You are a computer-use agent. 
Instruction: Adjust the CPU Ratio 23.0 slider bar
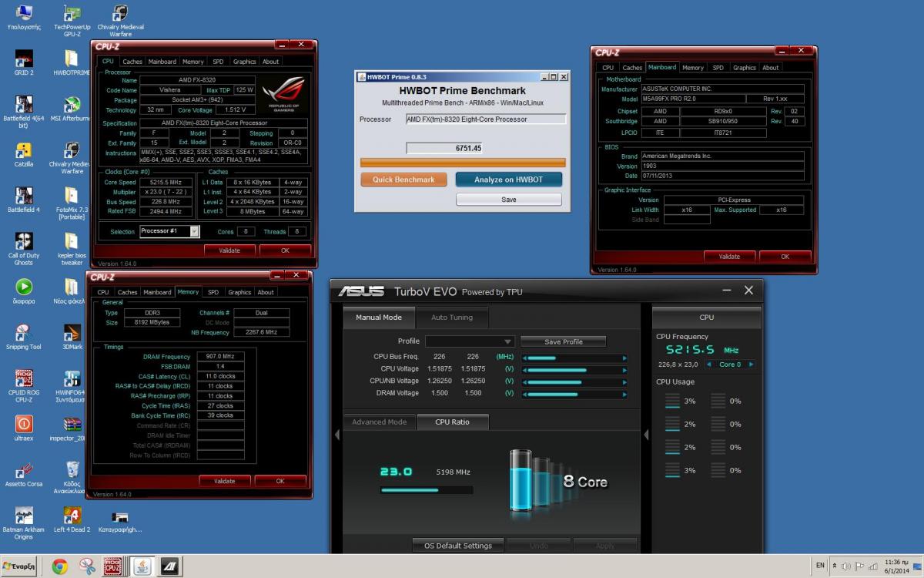(x=427, y=489)
